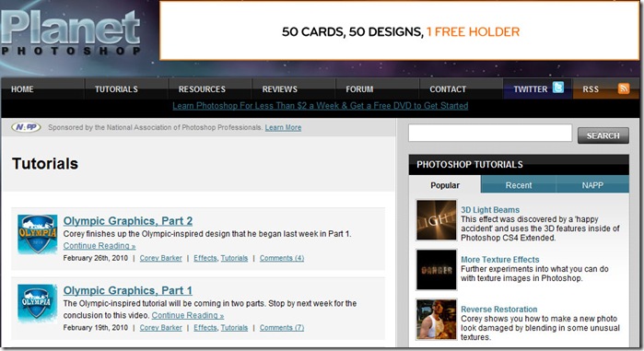
Task: Open Comments (4) link
Action: pos(282,258)
